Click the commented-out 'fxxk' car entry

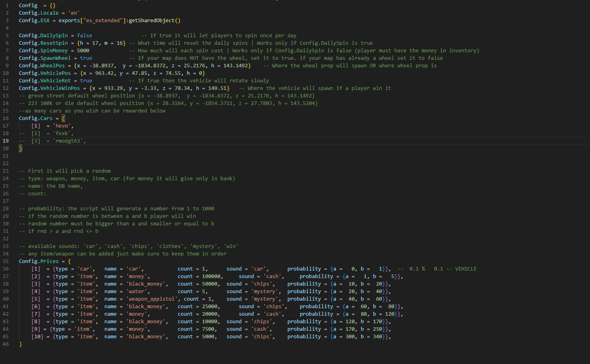click(62, 133)
